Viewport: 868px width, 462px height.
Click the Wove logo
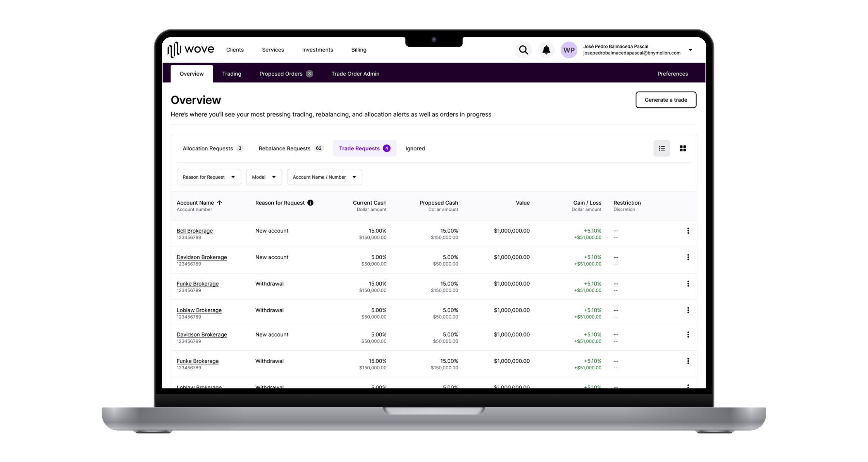click(x=191, y=50)
